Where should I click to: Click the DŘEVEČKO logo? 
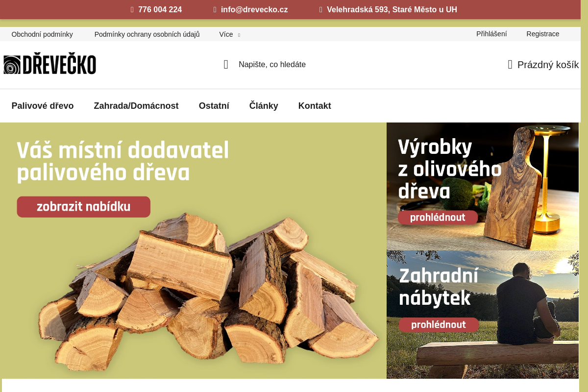coord(49,63)
